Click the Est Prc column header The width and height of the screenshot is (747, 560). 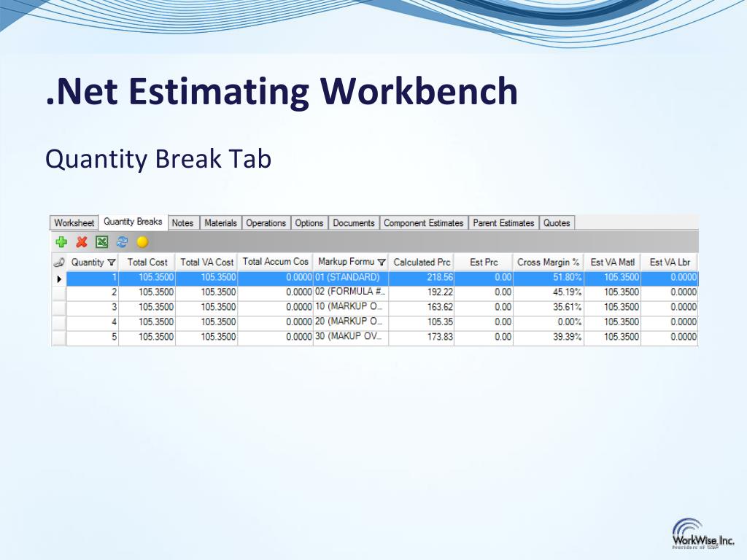(x=484, y=262)
